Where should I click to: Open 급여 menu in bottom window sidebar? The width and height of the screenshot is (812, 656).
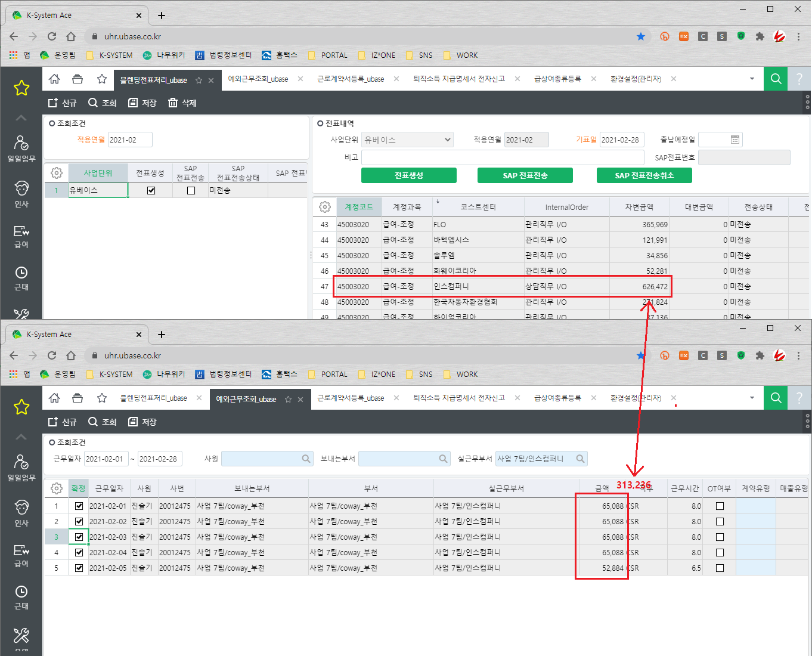(21, 556)
